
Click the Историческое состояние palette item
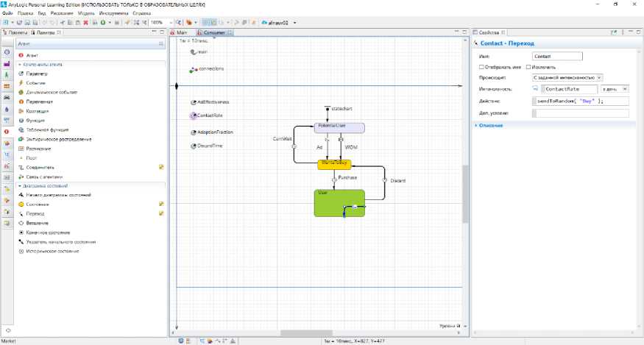(x=52, y=251)
